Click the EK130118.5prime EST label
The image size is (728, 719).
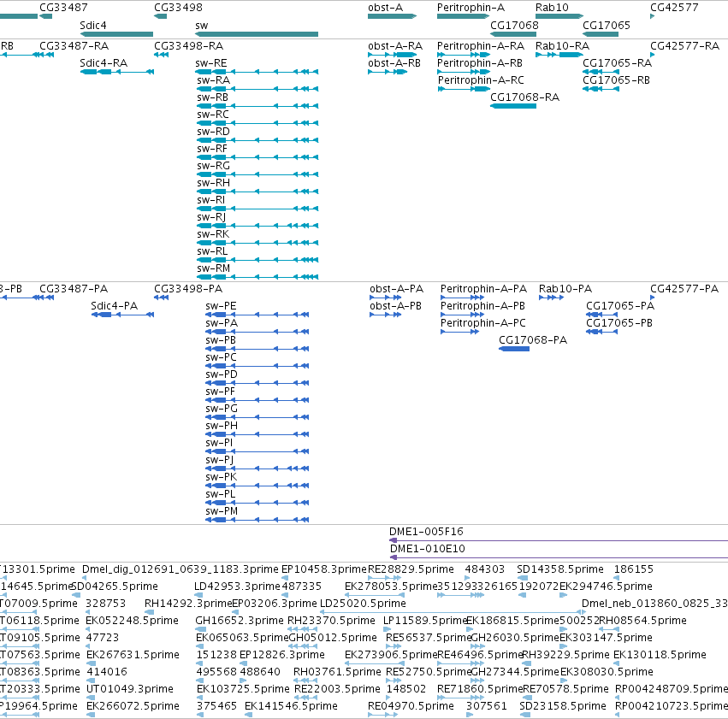(x=660, y=655)
